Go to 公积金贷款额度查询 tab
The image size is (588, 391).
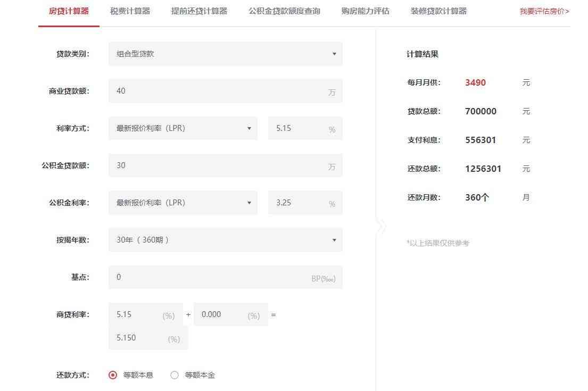point(284,11)
